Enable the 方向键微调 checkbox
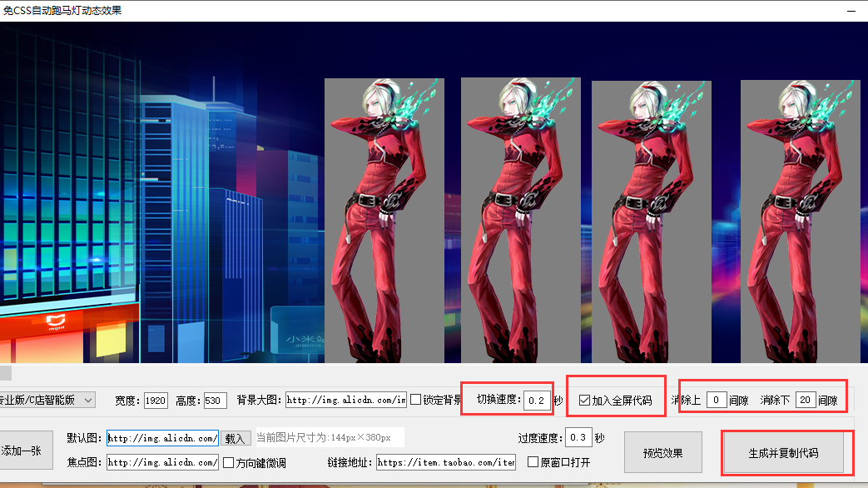Image resolution: width=868 pixels, height=488 pixels. (x=229, y=462)
